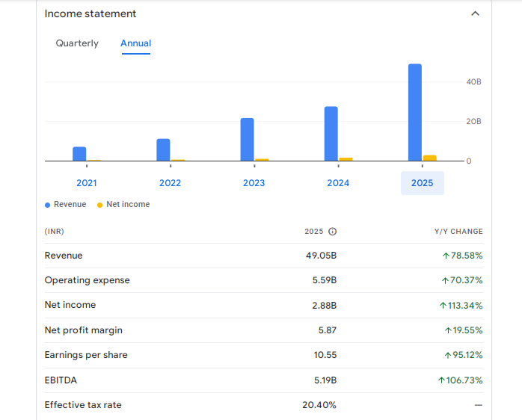Select the Annual tab
Image resolution: width=522 pixels, height=420 pixels.
(136, 43)
